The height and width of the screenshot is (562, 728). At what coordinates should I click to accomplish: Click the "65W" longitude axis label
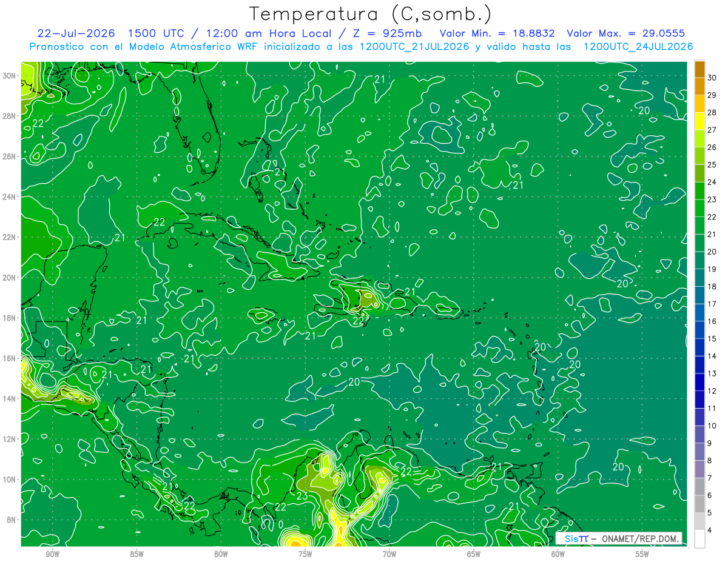point(474,554)
